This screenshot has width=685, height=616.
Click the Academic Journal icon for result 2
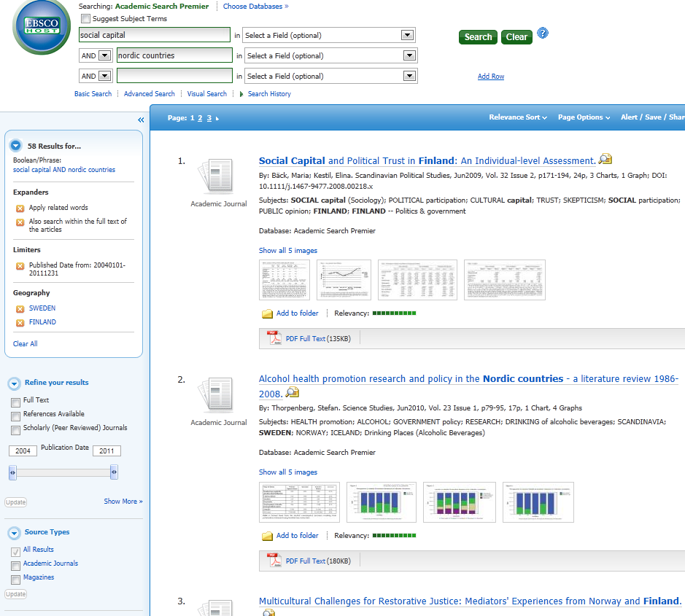[216, 394]
